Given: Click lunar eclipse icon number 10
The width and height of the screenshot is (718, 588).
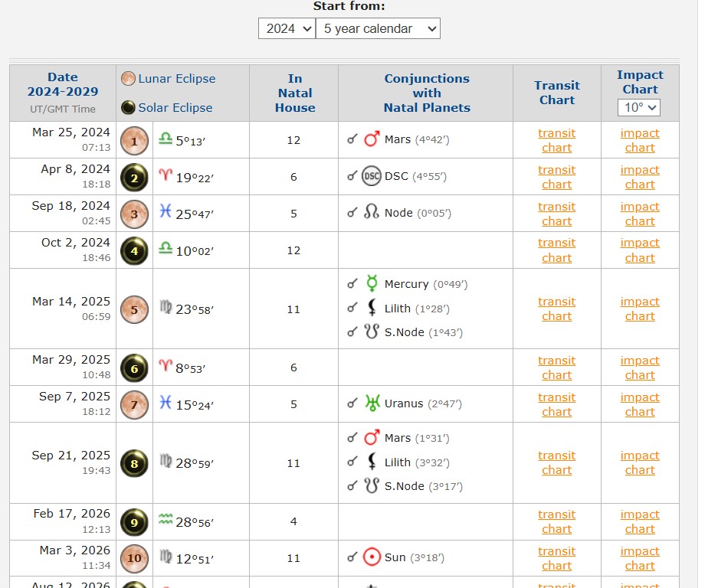Looking at the screenshot, I should pos(134,558).
